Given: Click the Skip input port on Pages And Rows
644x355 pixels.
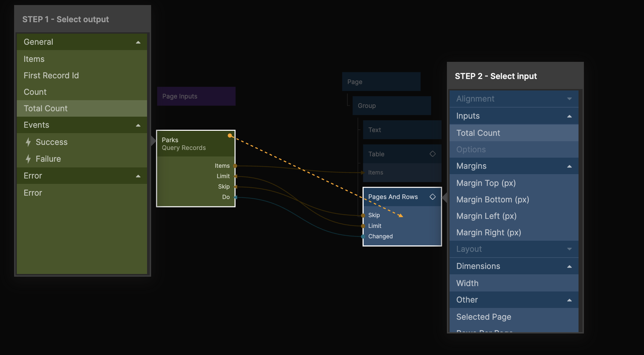Looking at the screenshot, I should point(363,215).
